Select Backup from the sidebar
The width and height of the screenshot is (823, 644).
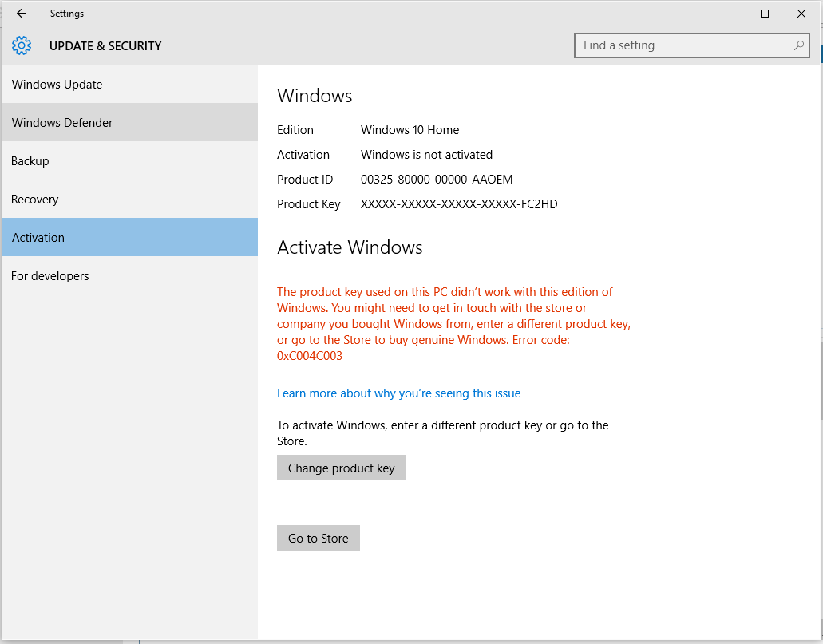click(x=30, y=160)
